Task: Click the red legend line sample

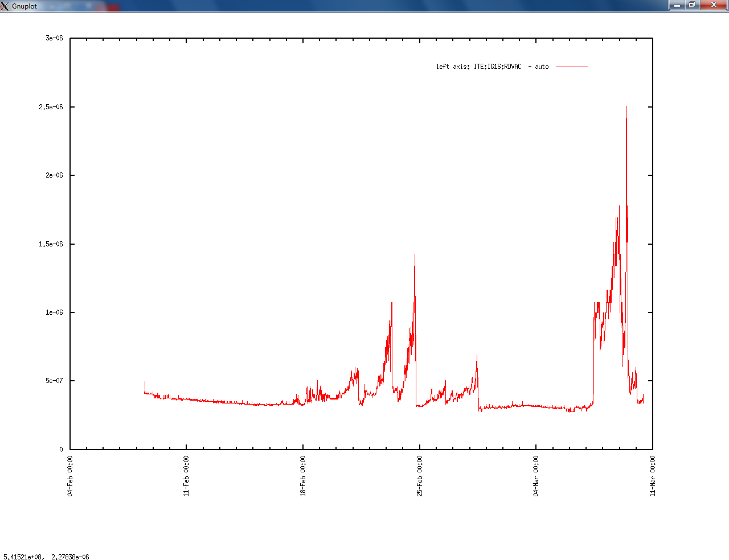Action: (x=571, y=67)
